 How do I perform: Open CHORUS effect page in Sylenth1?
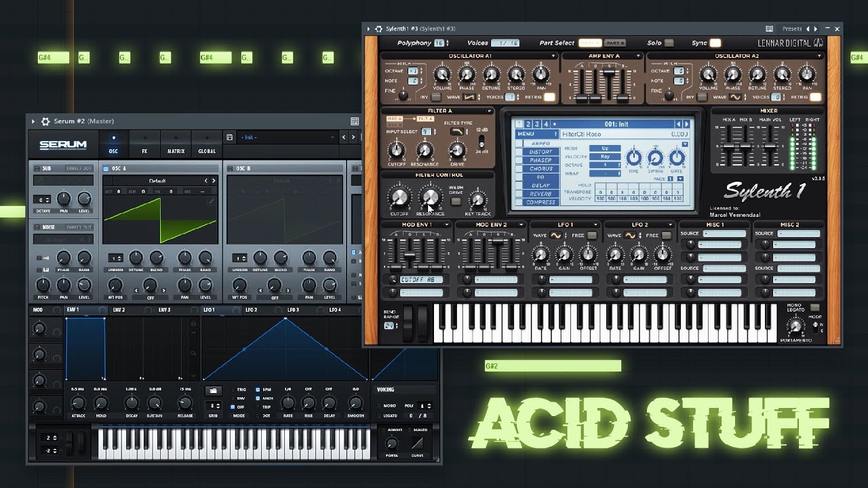[x=541, y=169]
